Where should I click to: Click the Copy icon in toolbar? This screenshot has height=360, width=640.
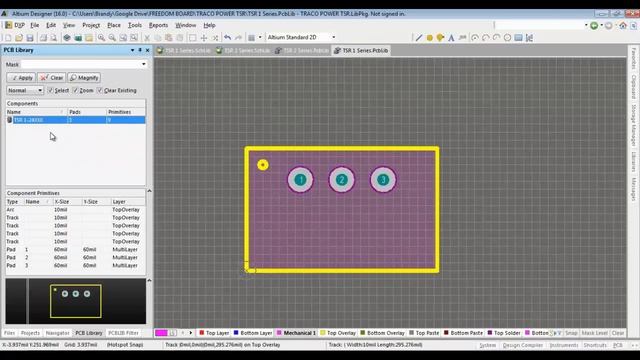pos(158,38)
